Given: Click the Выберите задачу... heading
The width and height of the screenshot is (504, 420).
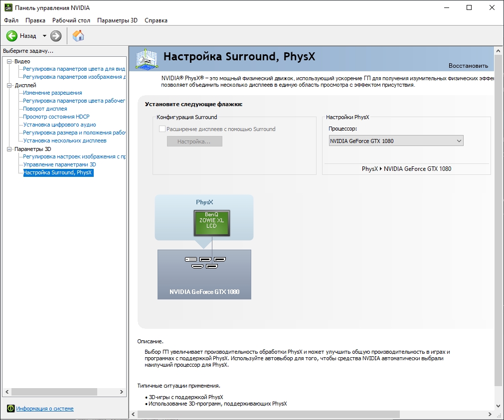Looking at the screenshot, I should [x=28, y=51].
